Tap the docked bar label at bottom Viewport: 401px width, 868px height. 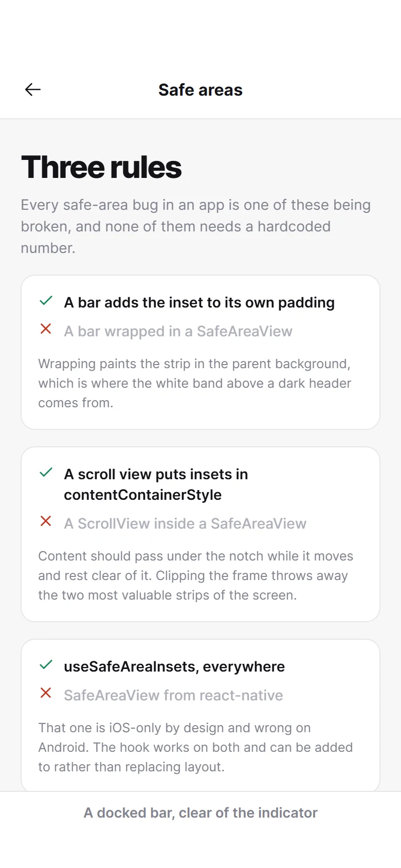(x=200, y=812)
